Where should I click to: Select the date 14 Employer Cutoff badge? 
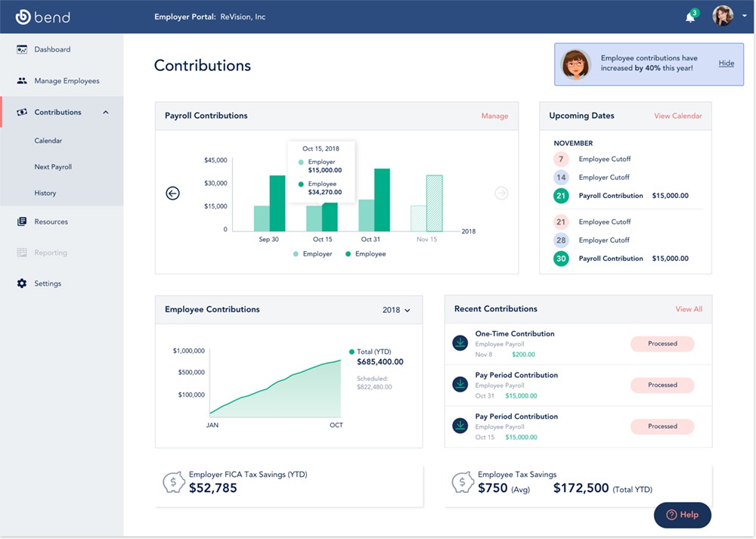point(561,178)
